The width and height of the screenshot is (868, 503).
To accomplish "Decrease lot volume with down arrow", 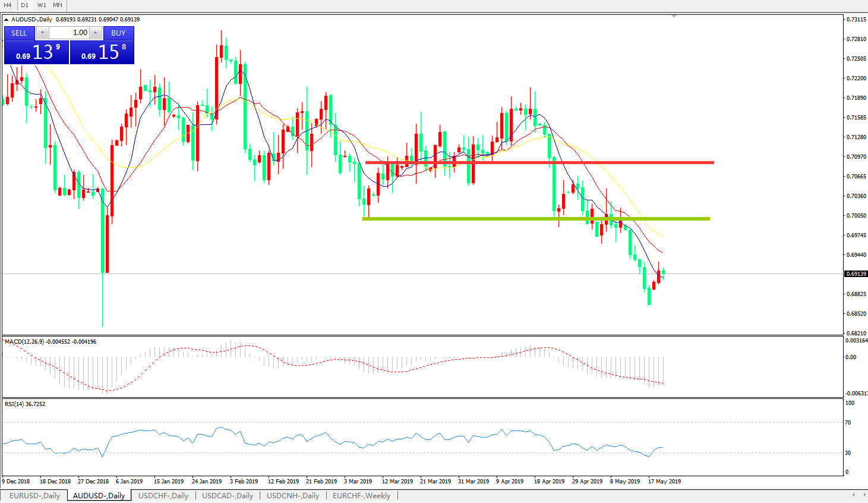I will coord(43,33).
